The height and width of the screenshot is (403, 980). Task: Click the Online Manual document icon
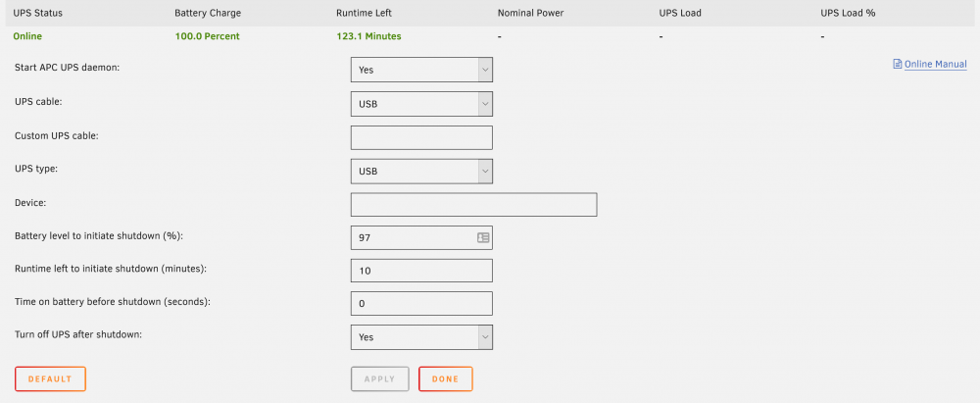tap(898, 64)
